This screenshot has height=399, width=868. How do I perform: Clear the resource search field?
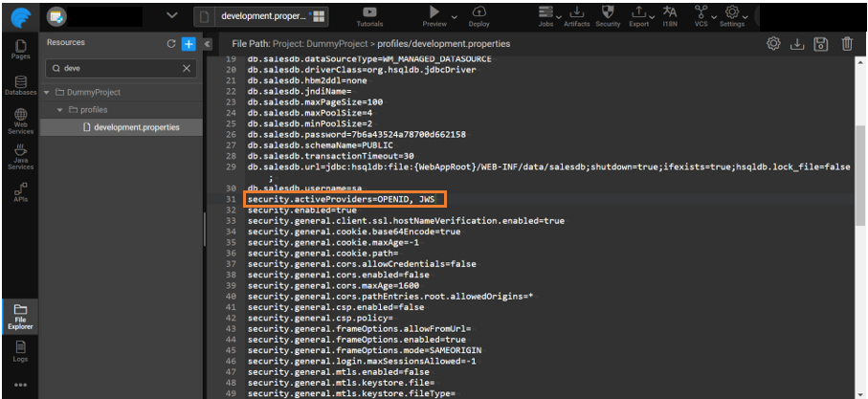(186, 69)
